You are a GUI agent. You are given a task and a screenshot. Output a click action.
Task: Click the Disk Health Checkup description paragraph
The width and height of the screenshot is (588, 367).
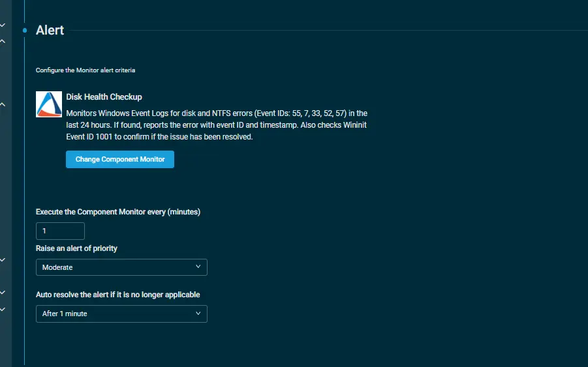[x=217, y=125]
